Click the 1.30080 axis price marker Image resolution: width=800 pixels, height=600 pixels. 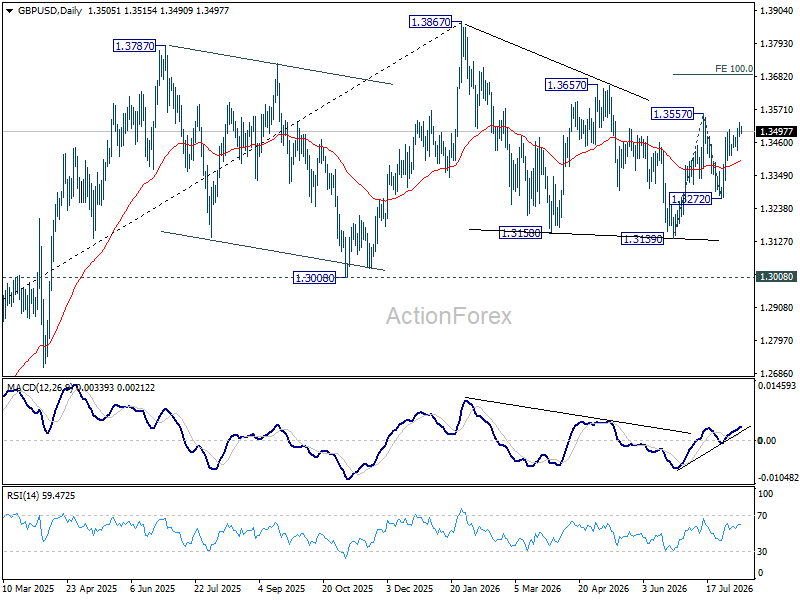(x=776, y=277)
